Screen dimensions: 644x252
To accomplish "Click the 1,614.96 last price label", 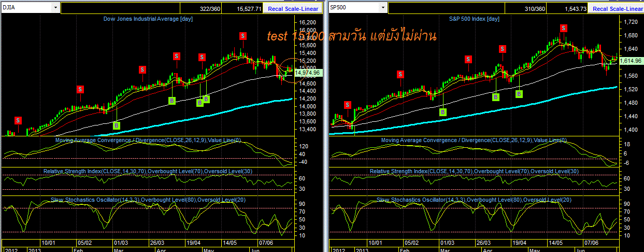I will click(630, 61).
